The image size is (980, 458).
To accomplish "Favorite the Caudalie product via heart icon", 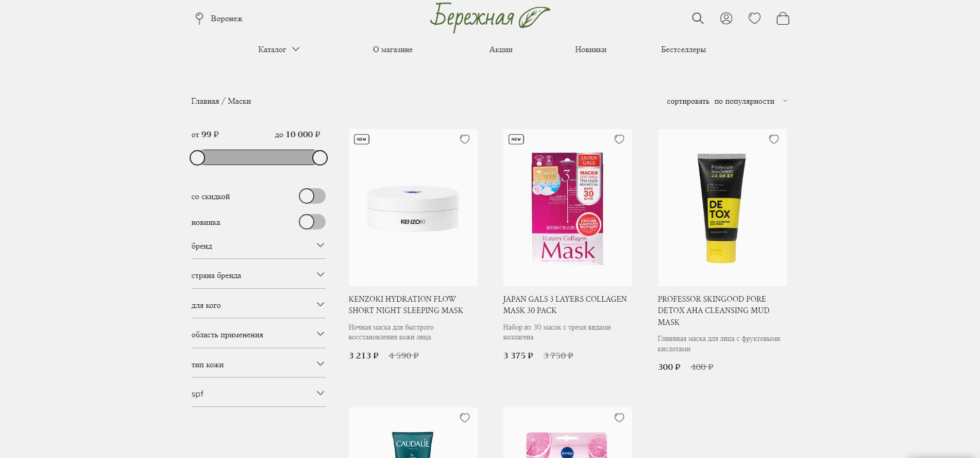I will [465, 418].
